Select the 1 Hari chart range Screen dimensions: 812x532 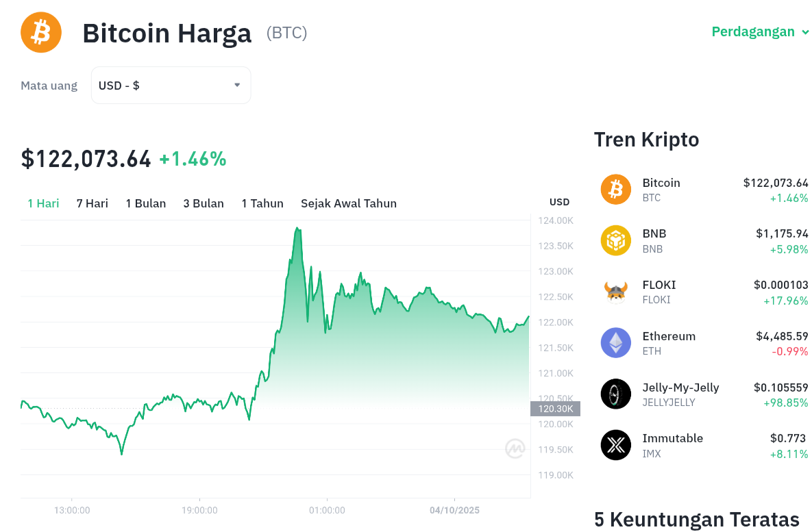(x=43, y=203)
